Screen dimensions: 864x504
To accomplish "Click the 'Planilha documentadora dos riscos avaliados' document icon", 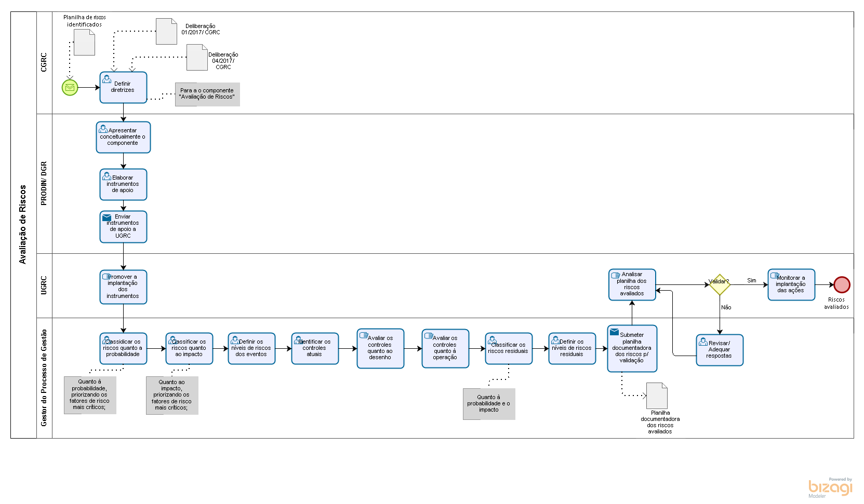I will (657, 396).
